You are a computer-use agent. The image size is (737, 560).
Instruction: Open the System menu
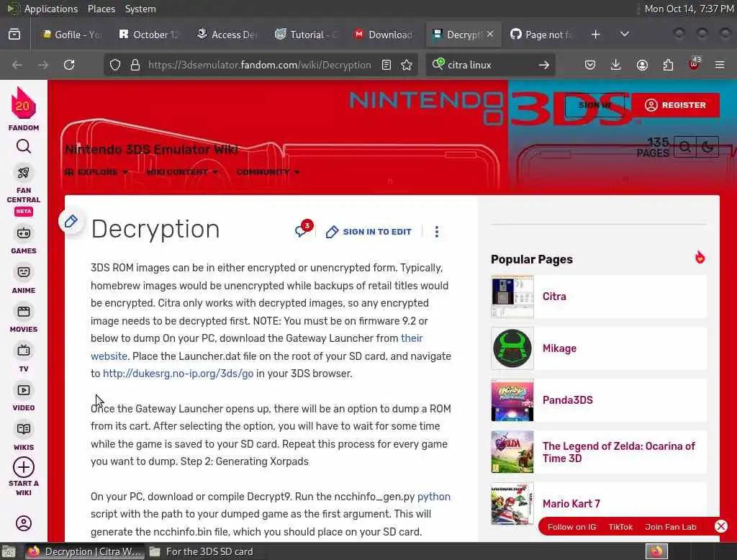click(140, 9)
